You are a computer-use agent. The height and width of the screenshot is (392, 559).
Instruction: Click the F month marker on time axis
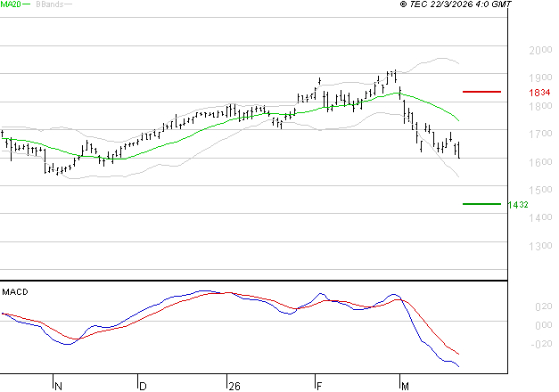click(319, 387)
